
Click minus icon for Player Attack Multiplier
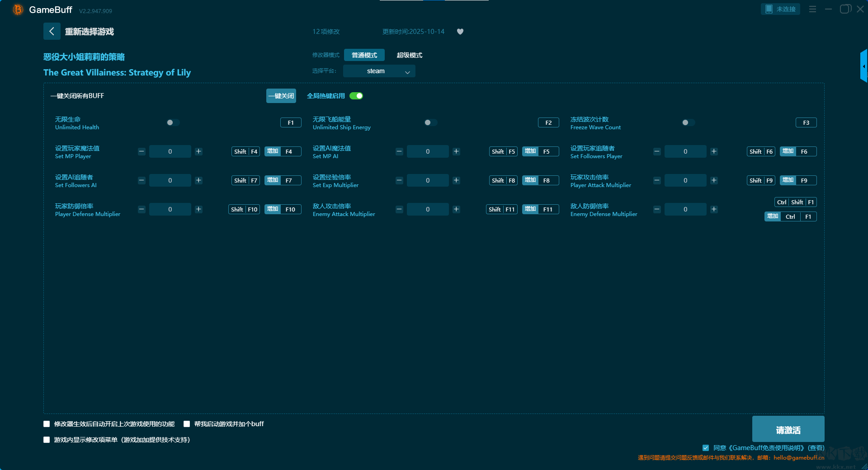(x=657, y=180)
